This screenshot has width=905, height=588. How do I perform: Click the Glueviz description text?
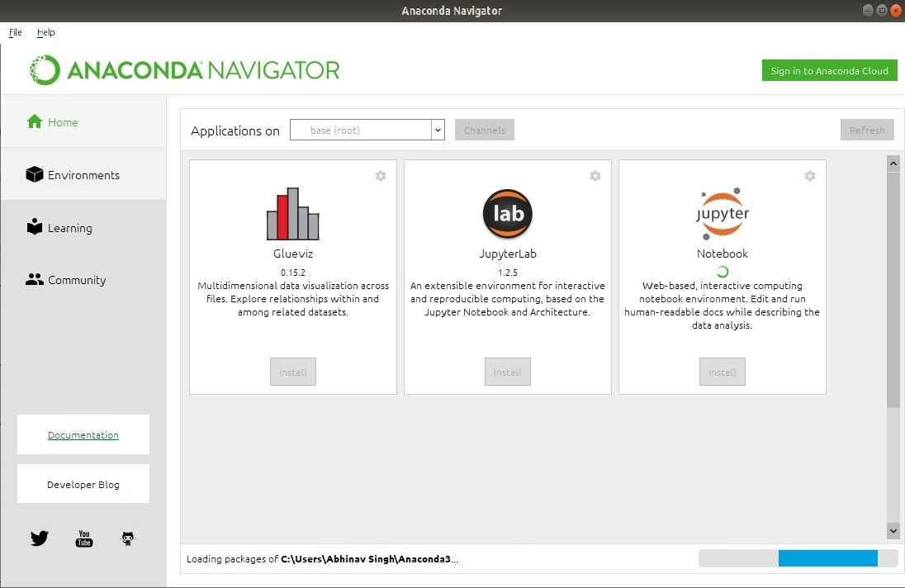[x=292, y=299]
